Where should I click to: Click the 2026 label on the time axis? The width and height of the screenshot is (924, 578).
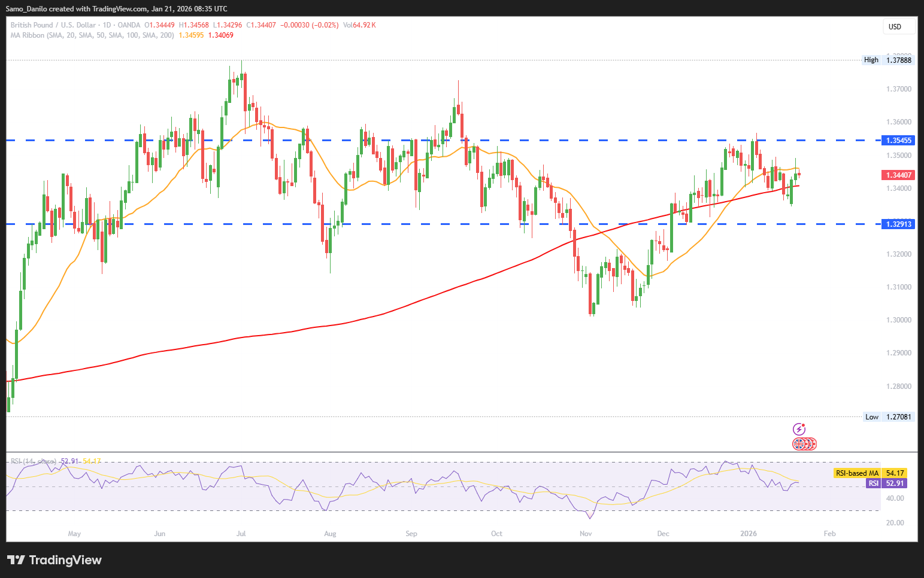(x=749, y=533)
